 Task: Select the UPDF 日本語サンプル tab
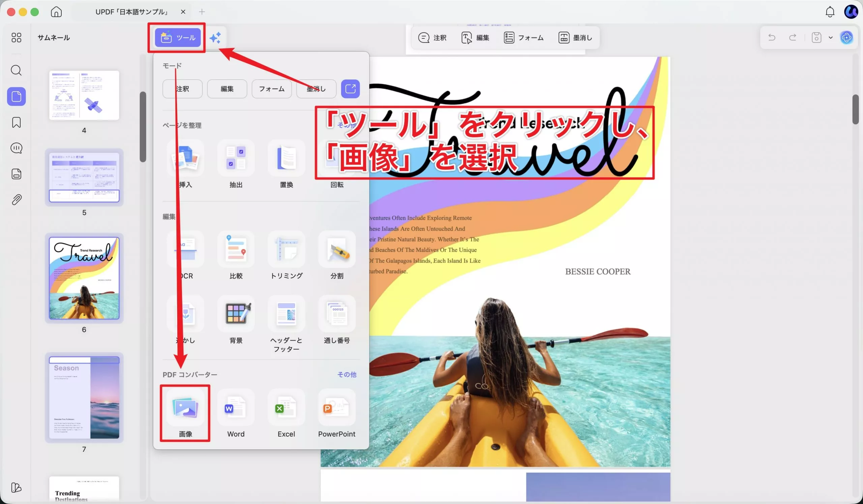[132, 12]
